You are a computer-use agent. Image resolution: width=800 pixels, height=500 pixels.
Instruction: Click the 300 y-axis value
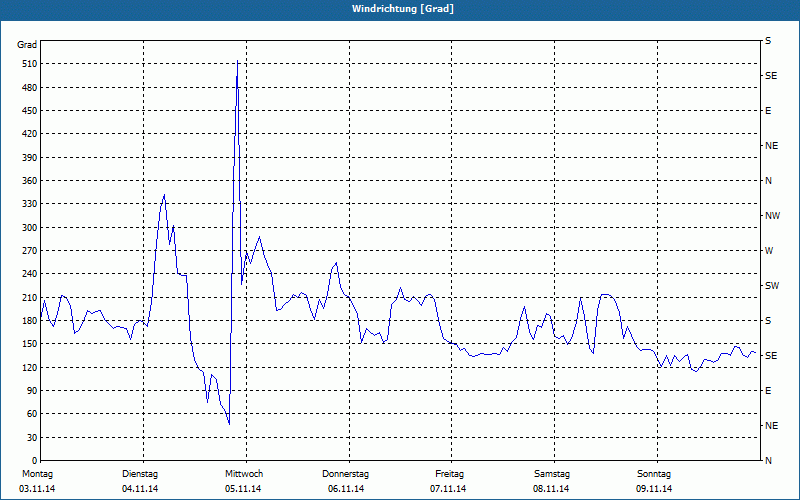tap(29, 228)
